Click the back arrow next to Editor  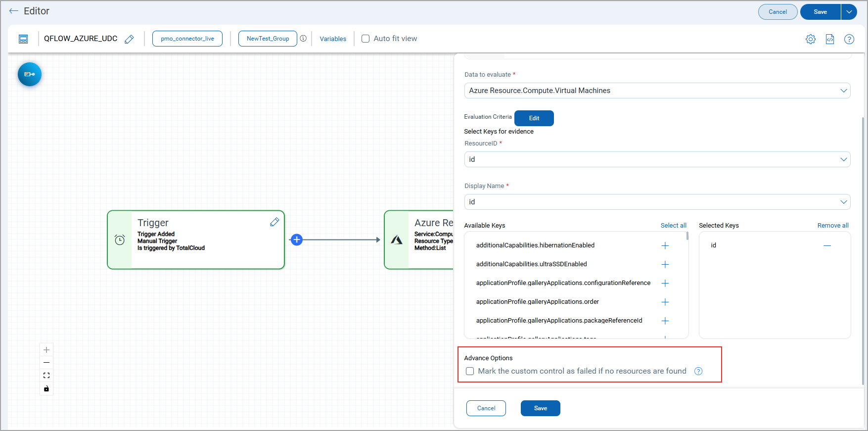pos(14,11)
